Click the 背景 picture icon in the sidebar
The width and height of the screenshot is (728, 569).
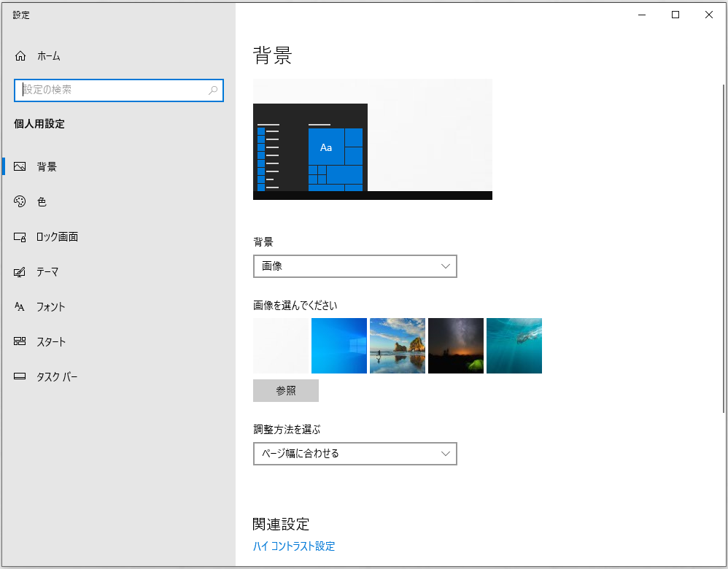click(20, 166)
